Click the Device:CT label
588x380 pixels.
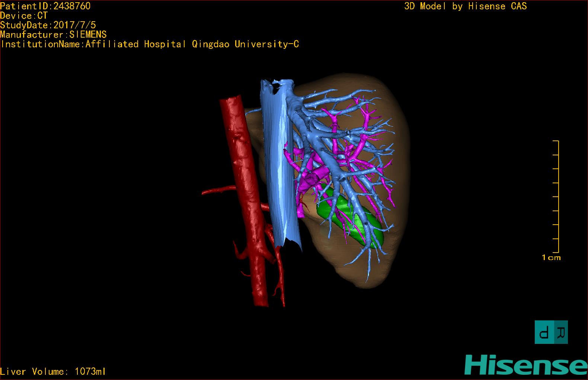tap(24, 16)
